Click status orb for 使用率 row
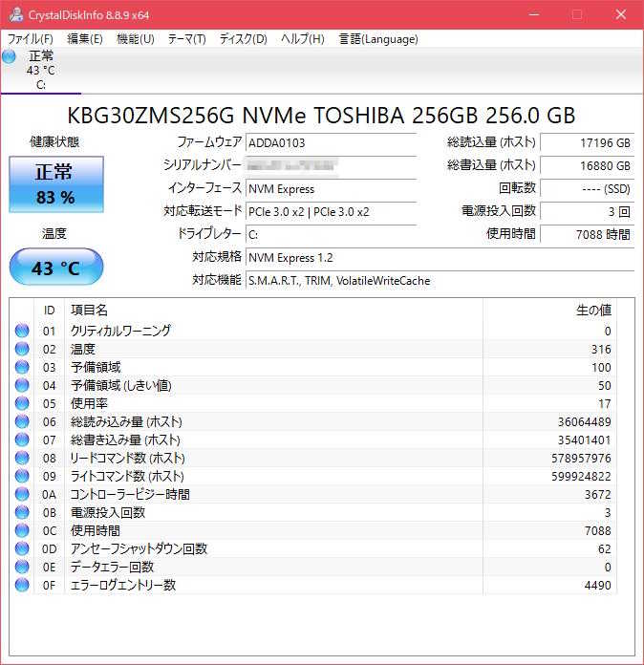This screenshot has width=644, height=665. pyautogui.click(x=22, y=403)
